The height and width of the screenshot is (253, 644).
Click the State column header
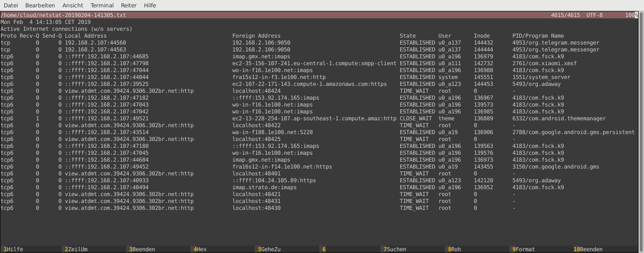click(x=408, y=36)
